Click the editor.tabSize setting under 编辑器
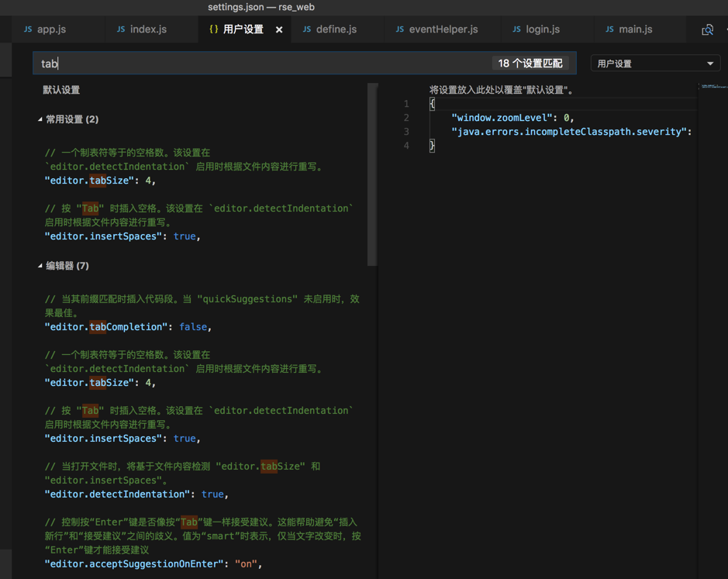The height and width of the screenshot is (579, 728). click(x=100, y=383)
